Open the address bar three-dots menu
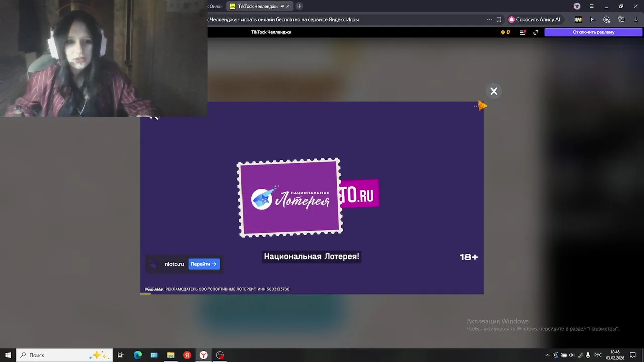Image resolution: width=644 pixels, height=362 pixels. [489, 19]
